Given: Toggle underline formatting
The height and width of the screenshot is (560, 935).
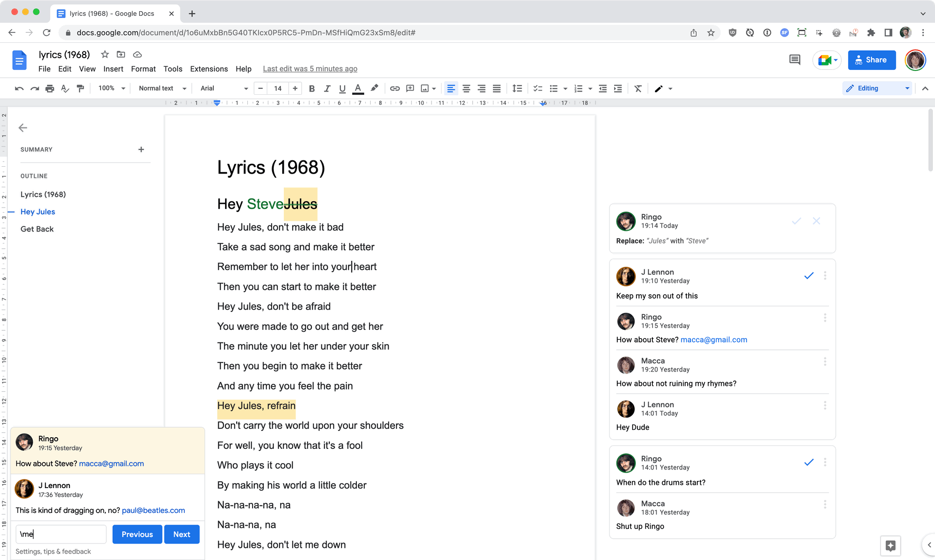Looking at the screenshot, I should tap(343, 88).
